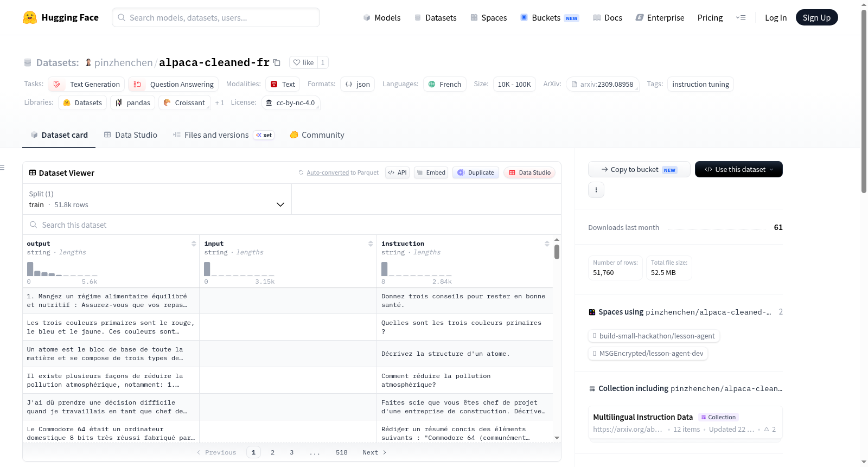Open row 'Décrivez la structure d'un atome.'

click(288, 354)
